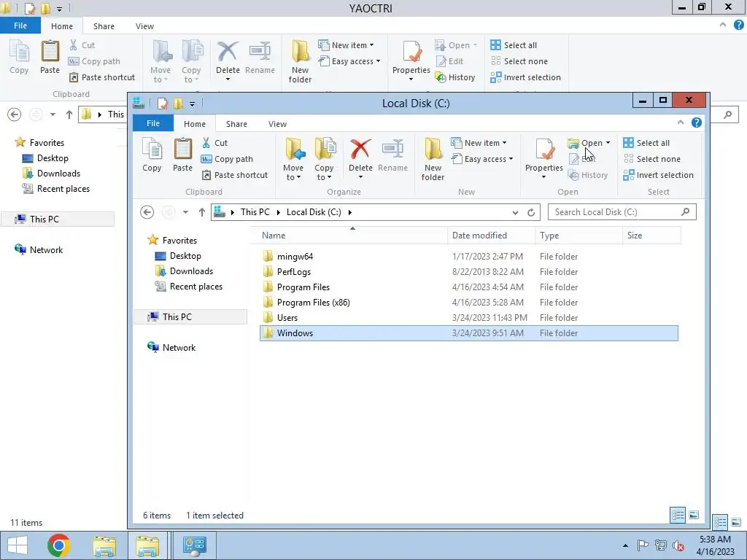This screenshot has height=560, width=747.
Task: Open File tab in YAOCTRI window
Action: (20, 26)
